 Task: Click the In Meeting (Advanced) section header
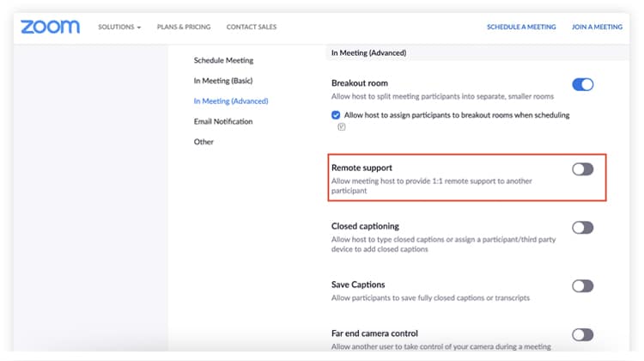click(x=369, y=52)
